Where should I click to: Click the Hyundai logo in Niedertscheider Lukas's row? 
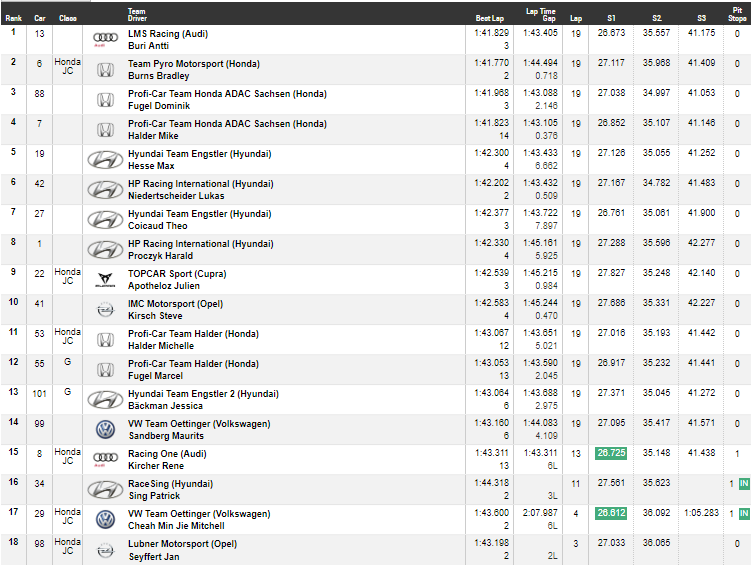[x=105, y=190]
